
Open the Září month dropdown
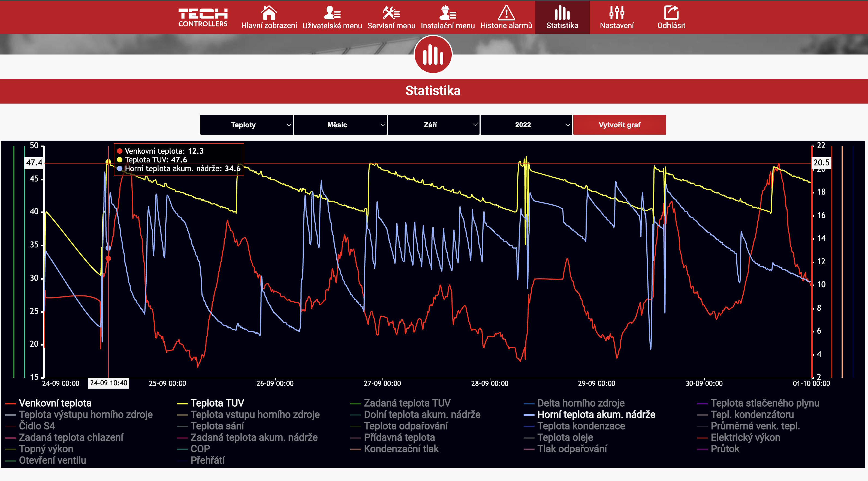433,125
